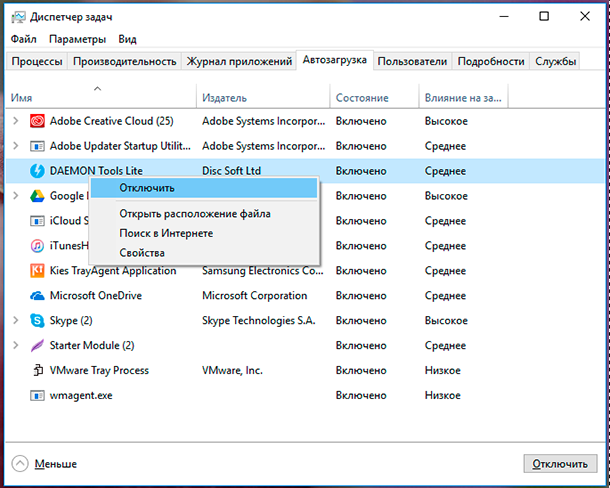Viewport: 610px width, 488px height.
Task: Click the Kies TrayAgent orange icon
Action: (x=37, y=270)
